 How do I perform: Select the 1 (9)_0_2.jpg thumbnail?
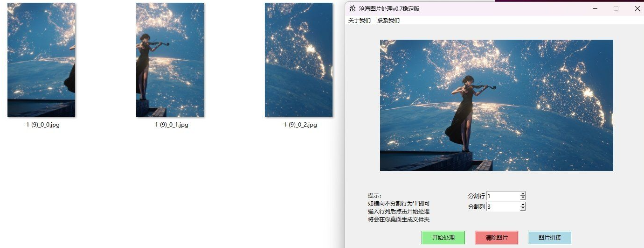click(x=298, y=60)
